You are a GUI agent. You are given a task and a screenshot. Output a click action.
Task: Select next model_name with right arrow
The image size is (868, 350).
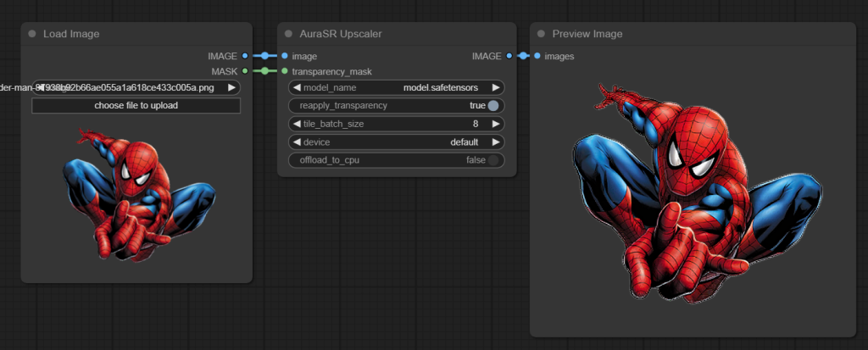496,87
